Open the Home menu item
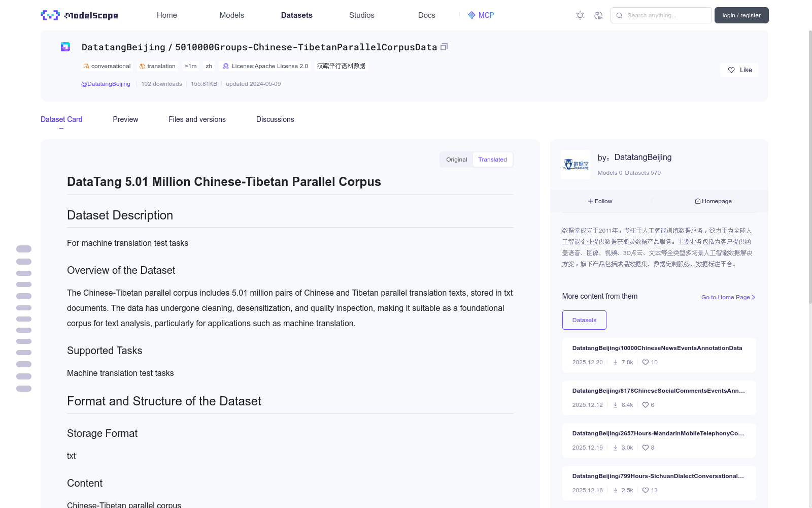 click(167, 15)
